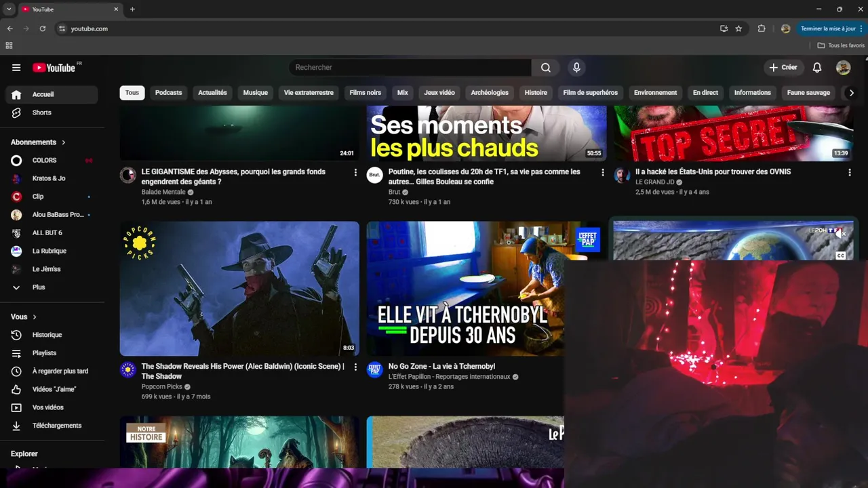
Task: Open options for The Shadow video
Action: [x=355, y=367]
